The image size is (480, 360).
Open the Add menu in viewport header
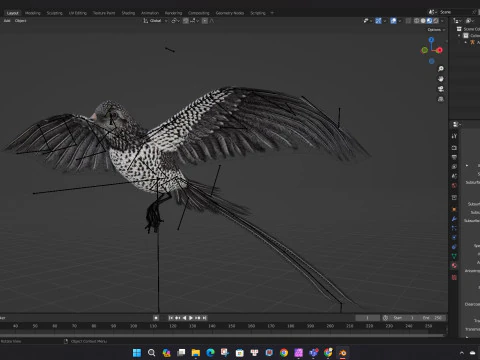(x=7, y=21)
